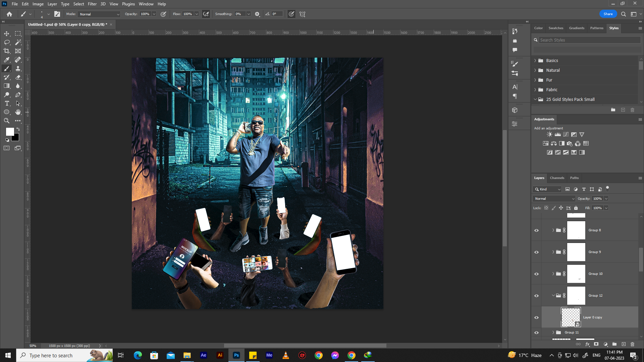Open the Image menu

pos(38,4)
